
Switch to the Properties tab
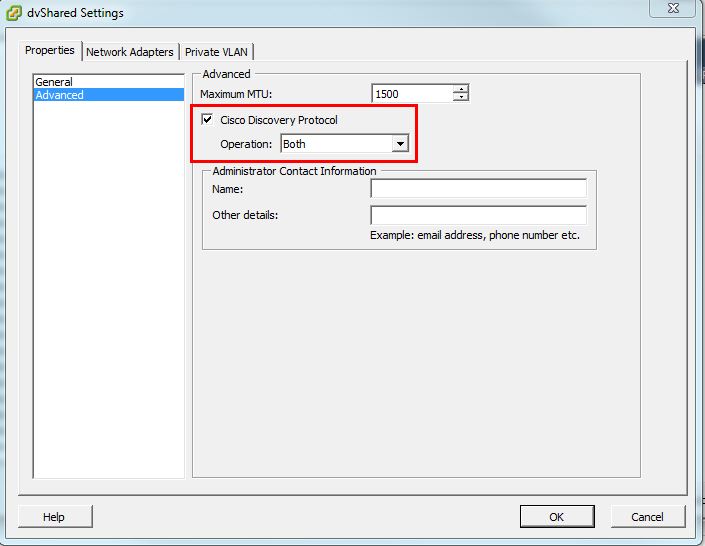[x=50, y=51]
